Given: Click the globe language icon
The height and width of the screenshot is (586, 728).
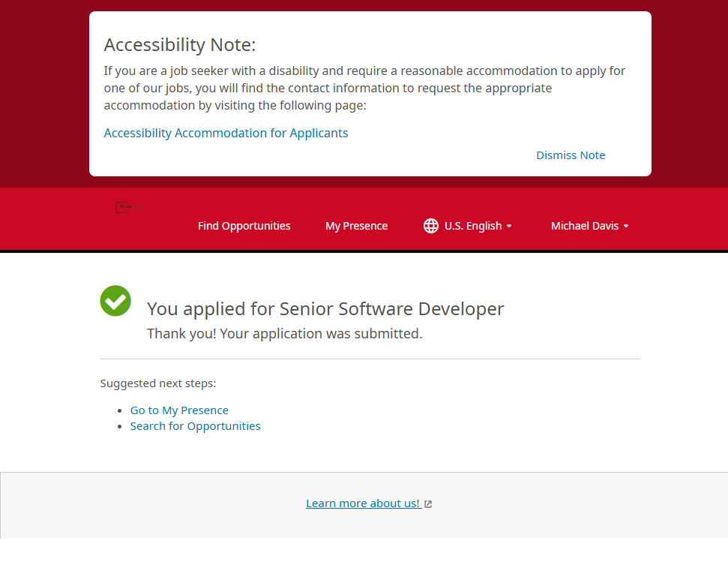Looking at the screenshot, I should coord(431,226).
